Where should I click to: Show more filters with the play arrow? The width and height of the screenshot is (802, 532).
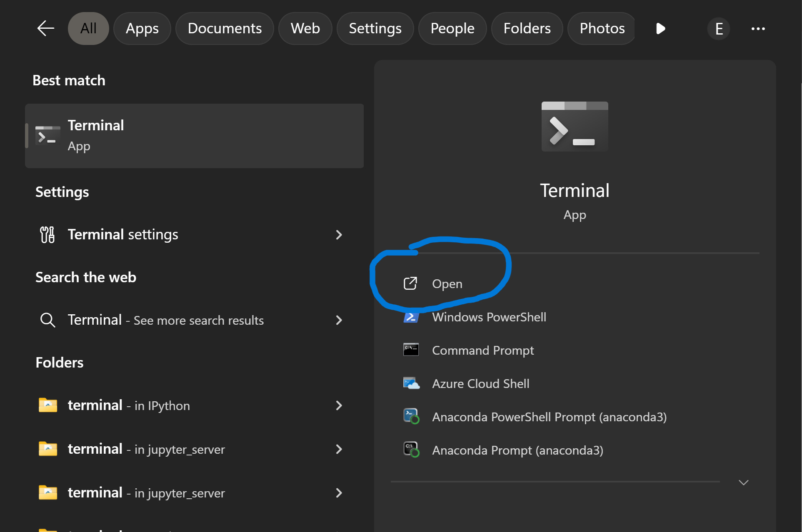point(660,28)
